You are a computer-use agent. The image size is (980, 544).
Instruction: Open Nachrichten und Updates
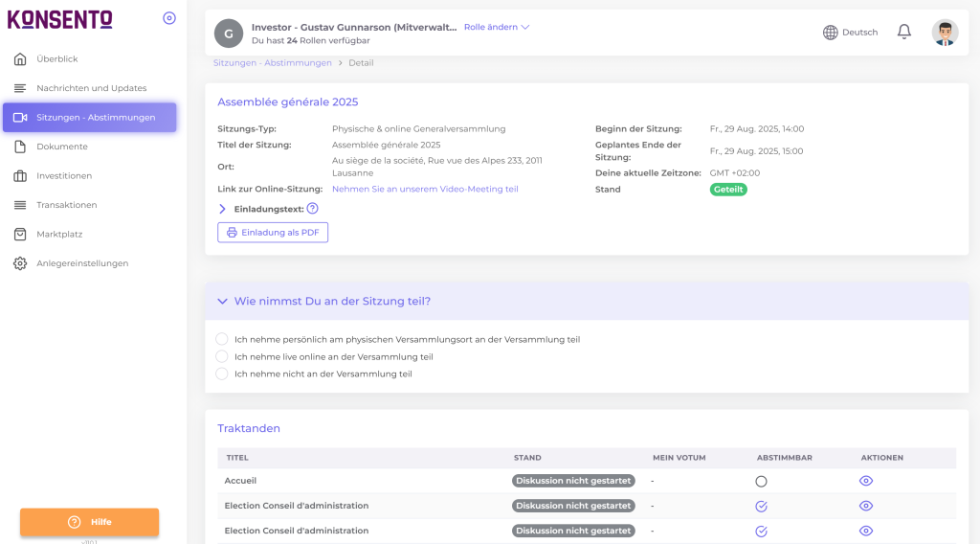click(x=89, y=88)
